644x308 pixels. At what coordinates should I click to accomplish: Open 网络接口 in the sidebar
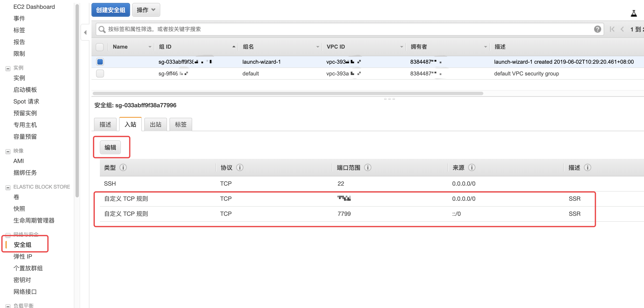pos(25,291)
